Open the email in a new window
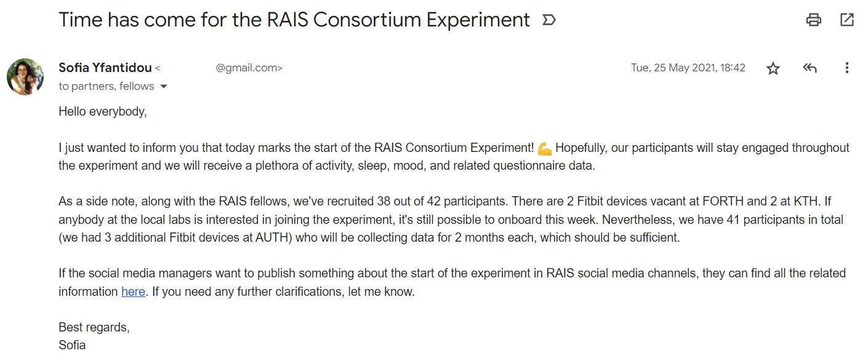This screenshot has width=868, height=361. pos(847,20)
